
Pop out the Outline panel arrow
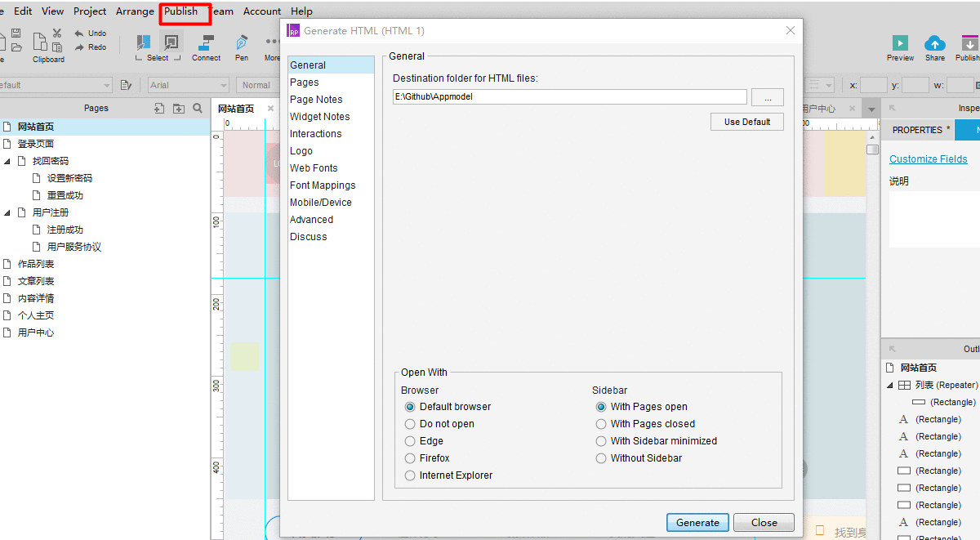pos(892,349)
